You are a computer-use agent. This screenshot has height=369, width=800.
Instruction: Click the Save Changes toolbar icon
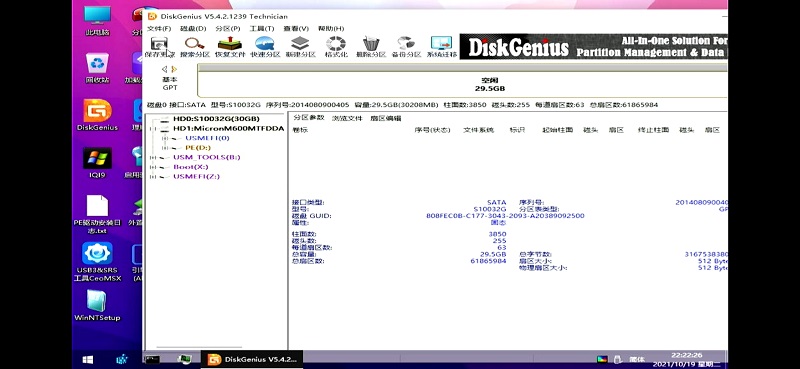[160, 46]
